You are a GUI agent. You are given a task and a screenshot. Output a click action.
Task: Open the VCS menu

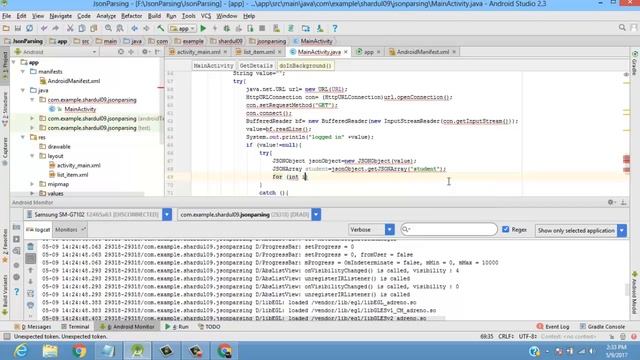click(206, 16)
